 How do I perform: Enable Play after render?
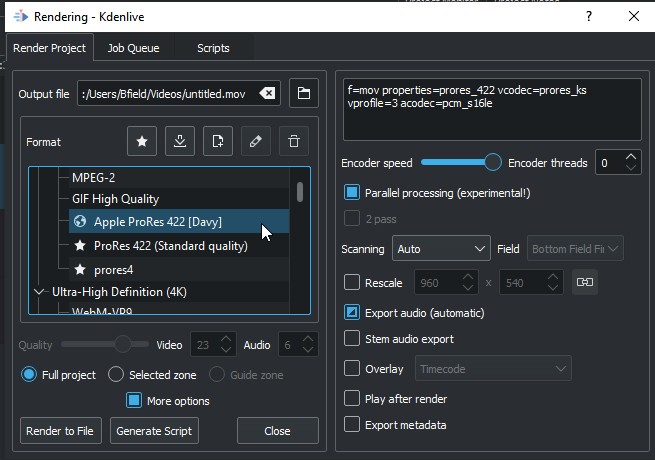click(x=352, y=398)
